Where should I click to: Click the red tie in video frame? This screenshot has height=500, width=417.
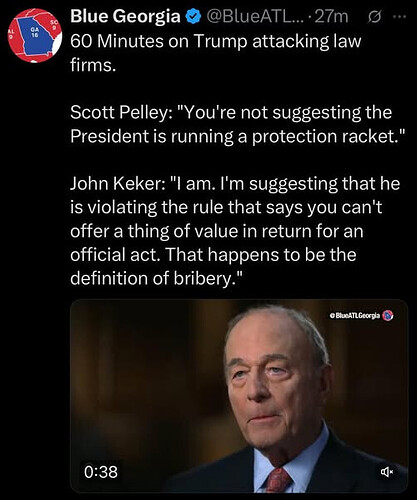coord(278,480)
